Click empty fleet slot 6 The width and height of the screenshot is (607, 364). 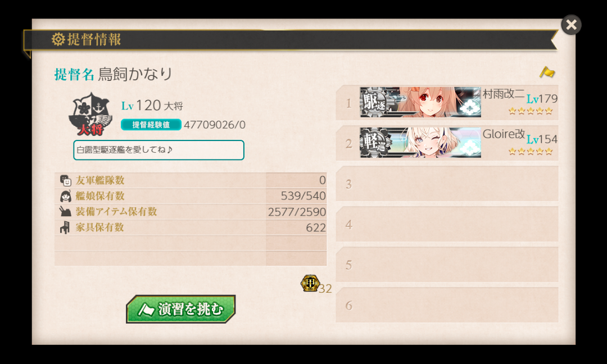pos(447,305)
